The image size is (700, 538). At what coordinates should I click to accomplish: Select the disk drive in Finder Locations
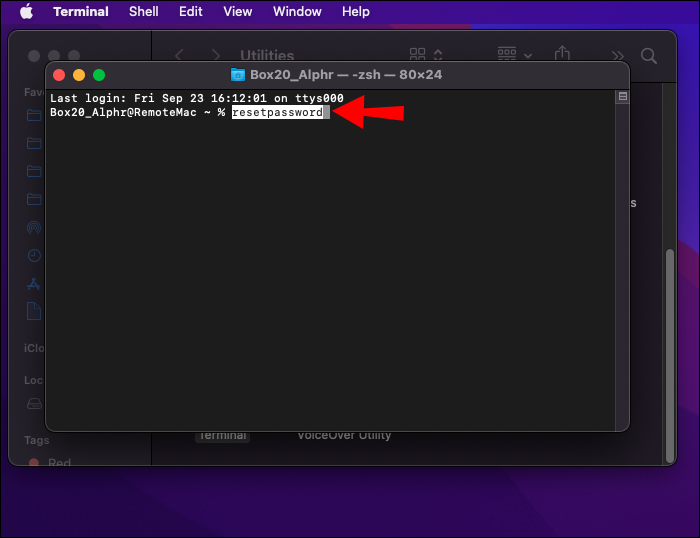(34, 404)
